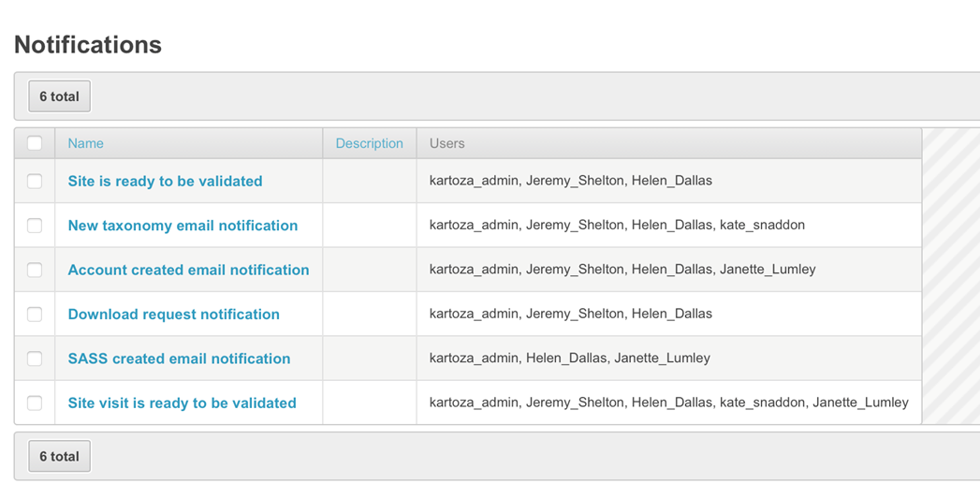This screenshot has height=498, width=980.
Task: Open New taxonomy email notification
Action: 183,226
